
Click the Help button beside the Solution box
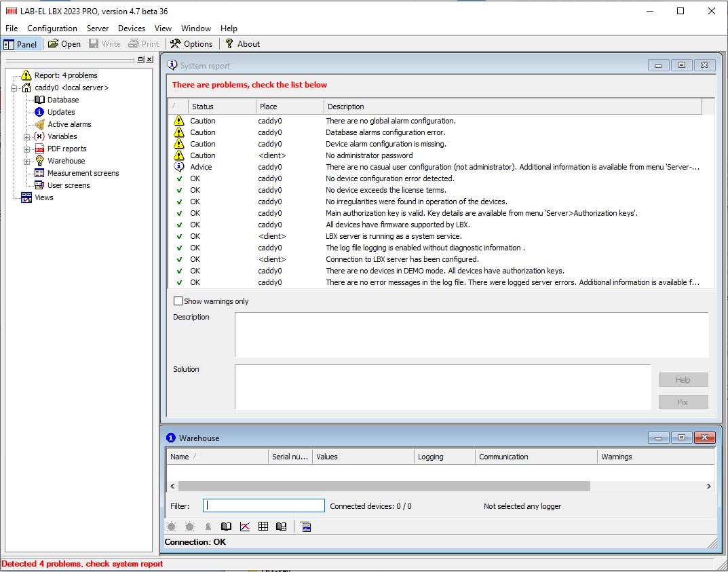pyautogui.click(x=683, y=380)
